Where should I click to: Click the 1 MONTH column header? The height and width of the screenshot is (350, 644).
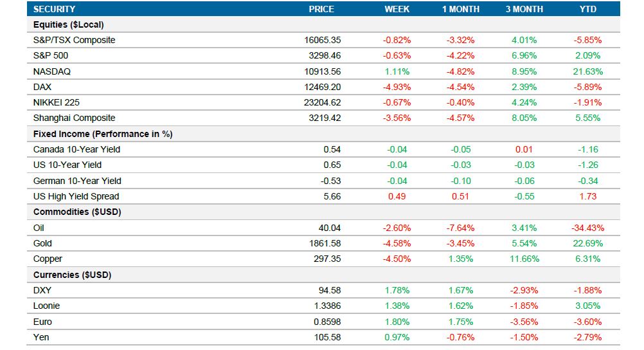(x=460, y=9)
